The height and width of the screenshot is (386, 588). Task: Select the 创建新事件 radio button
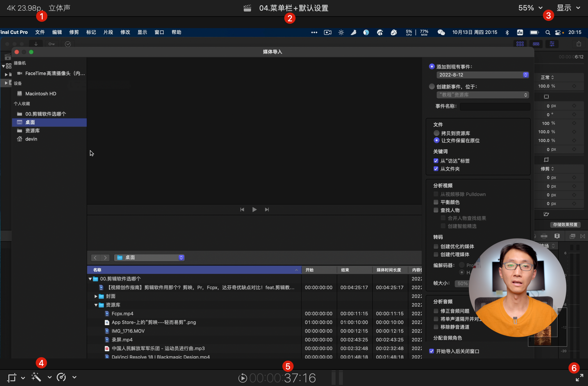pos(432,87)
